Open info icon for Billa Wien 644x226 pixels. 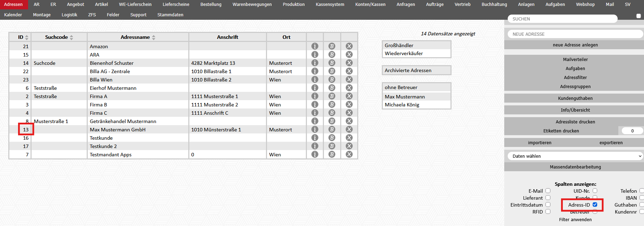(x=315, y=79)
